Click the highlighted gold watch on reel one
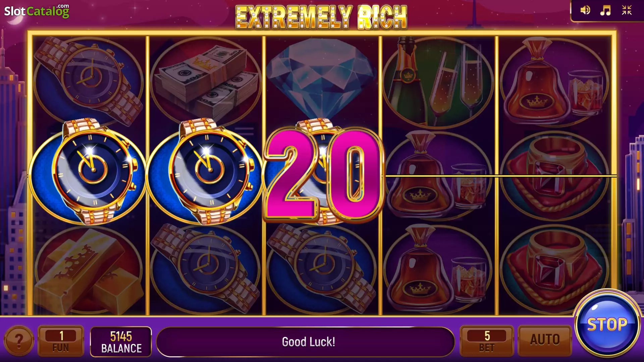Screen dimensions: 644x362 tap(88, 172)
